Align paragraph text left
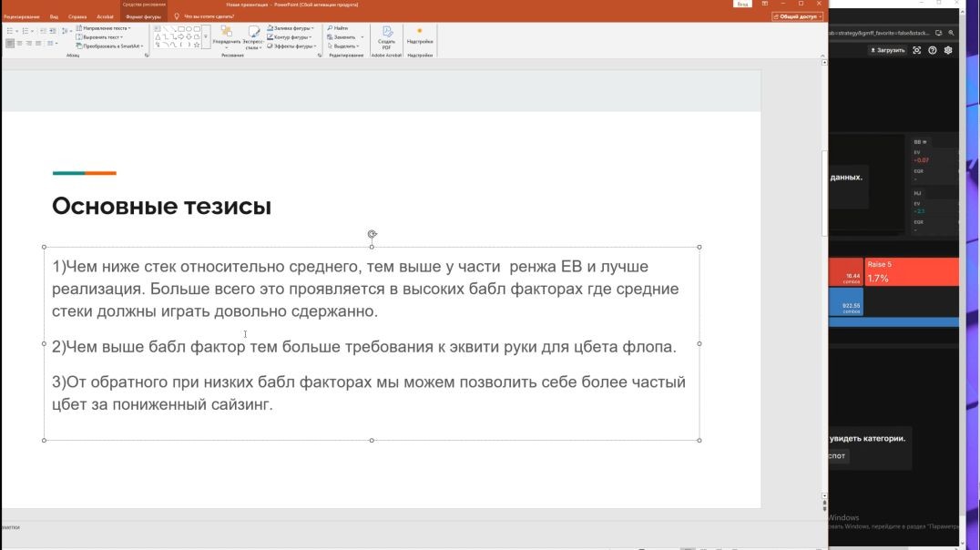Image resolution: width=980 pixels, height=550 pixels. [x=10, y=43]
